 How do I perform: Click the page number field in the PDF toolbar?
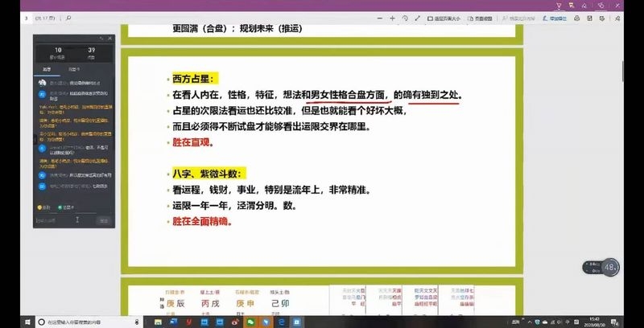[27, 18]
